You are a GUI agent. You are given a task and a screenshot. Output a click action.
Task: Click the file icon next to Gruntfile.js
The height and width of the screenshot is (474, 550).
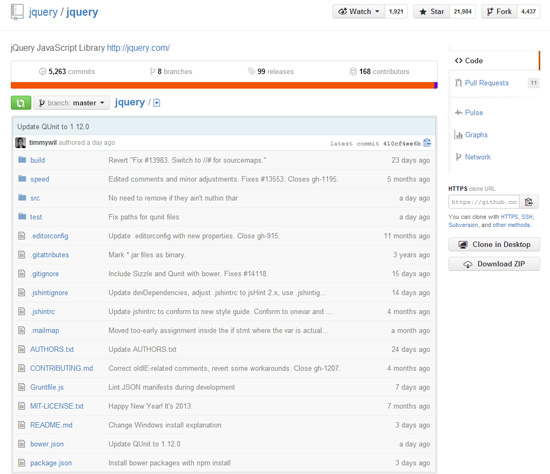(22, 387)
